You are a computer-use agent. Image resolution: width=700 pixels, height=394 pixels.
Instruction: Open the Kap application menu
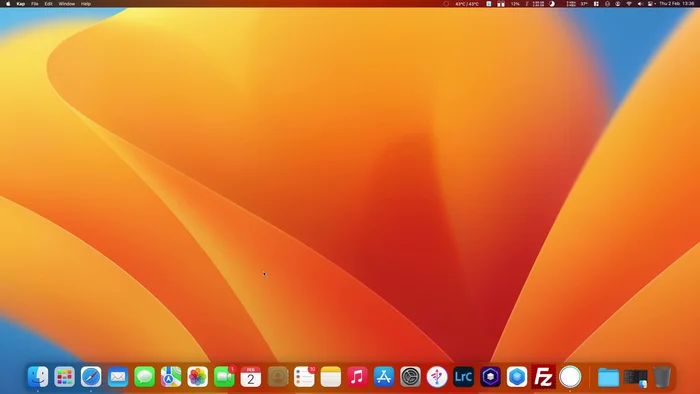click(21, 4)
